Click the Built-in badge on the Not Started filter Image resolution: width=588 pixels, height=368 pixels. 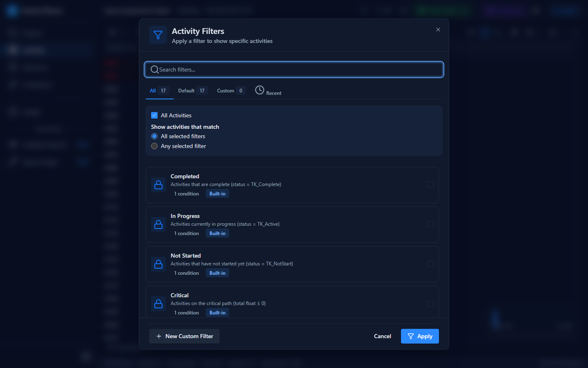click(x=217, y=273)
